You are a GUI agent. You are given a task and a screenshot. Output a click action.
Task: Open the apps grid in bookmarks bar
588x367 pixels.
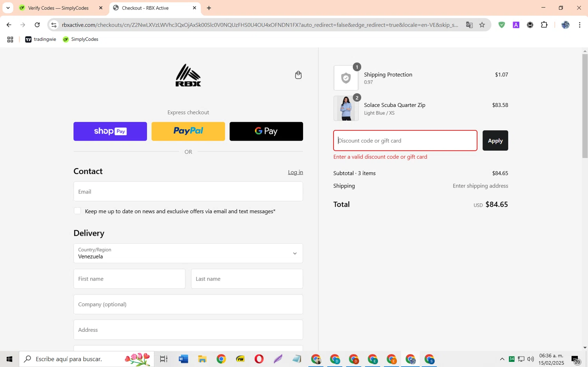click(10, 39)
